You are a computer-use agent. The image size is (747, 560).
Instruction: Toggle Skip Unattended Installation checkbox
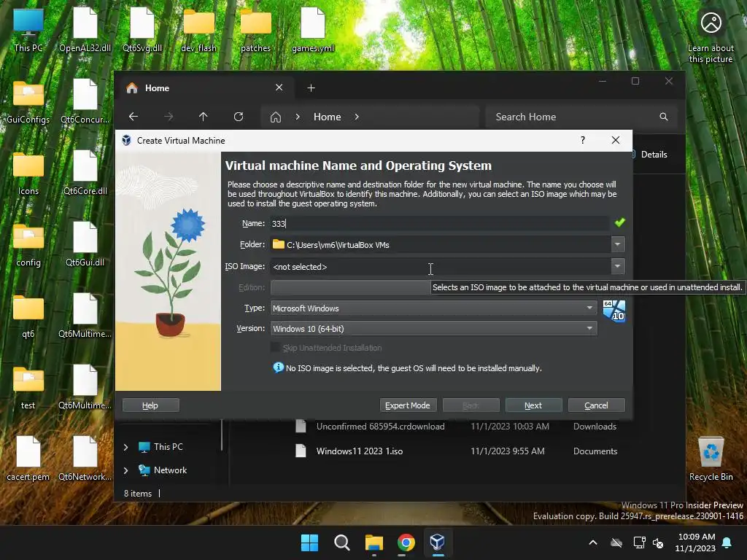[275, 348]
